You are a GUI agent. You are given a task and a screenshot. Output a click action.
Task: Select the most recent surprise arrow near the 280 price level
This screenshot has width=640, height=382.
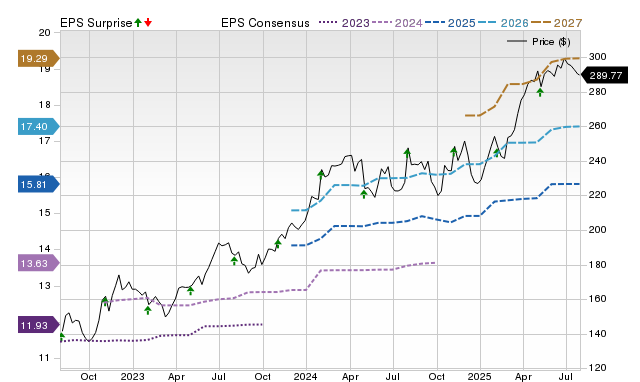click(540, 93)
